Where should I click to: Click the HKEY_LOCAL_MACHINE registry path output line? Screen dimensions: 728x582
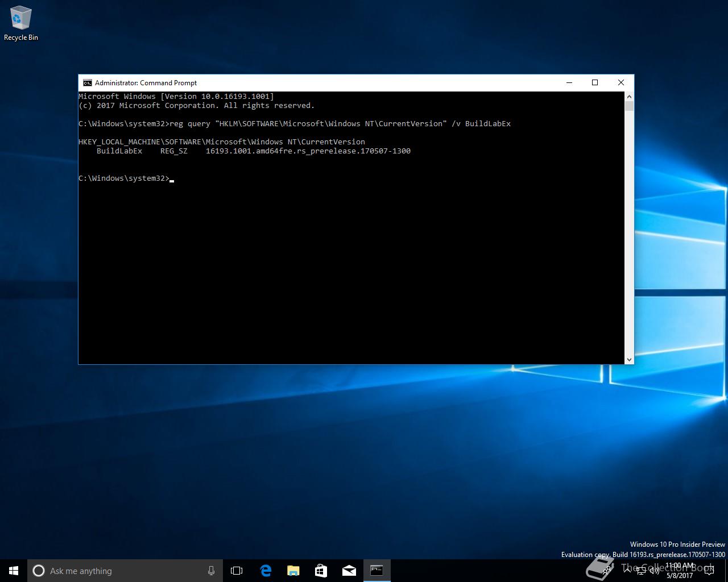tap(222, 142)
